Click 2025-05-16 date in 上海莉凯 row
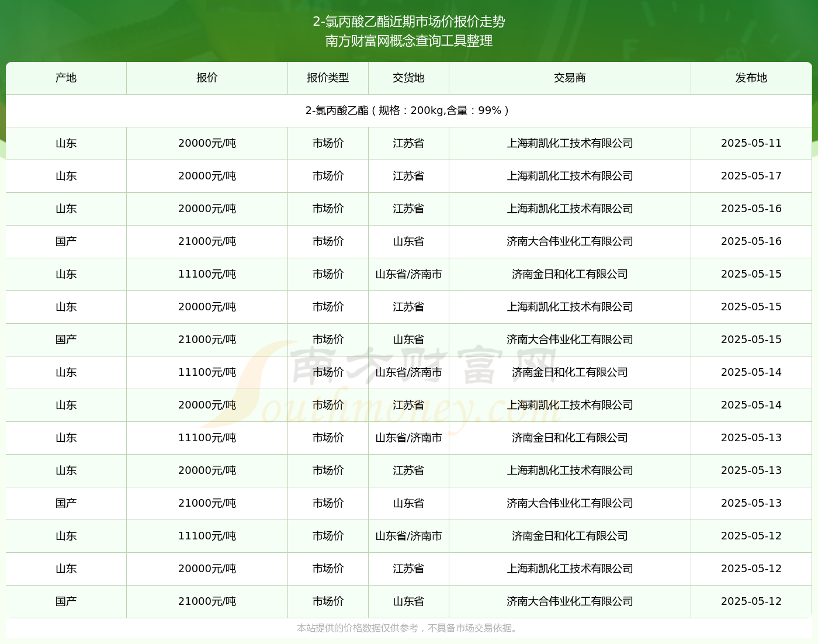 tap(751, 209)
